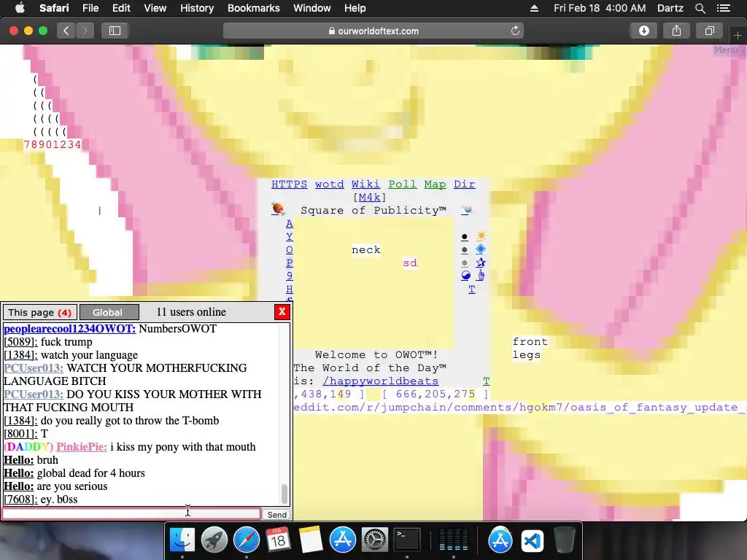Image resolution: width=747 pixels, height=560 pixels.
Task: Open System Preferences from the Dock
Action: 375,540
